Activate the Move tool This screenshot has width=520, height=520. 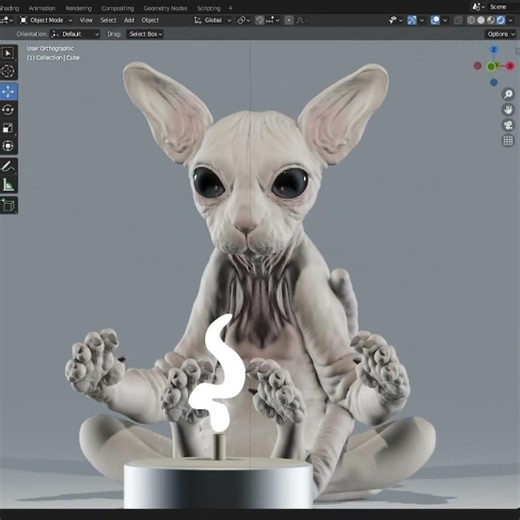click(x=8, y=92)
